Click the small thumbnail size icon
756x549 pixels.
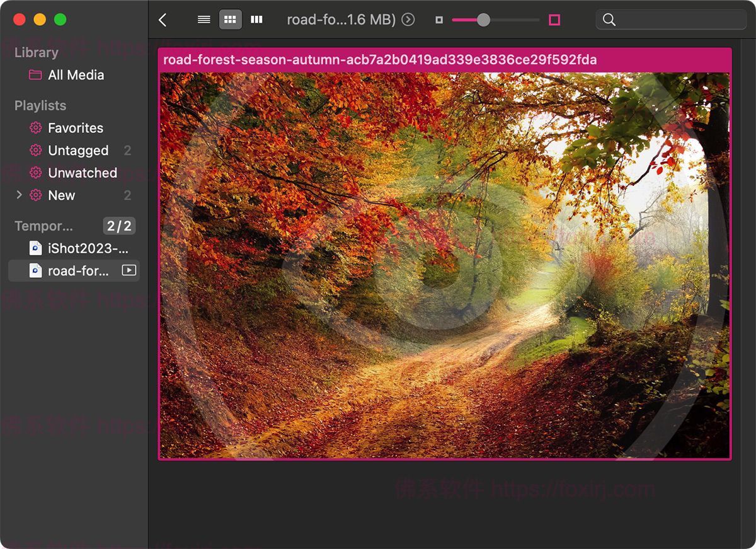pyautogui.click(x=438, y=20)
